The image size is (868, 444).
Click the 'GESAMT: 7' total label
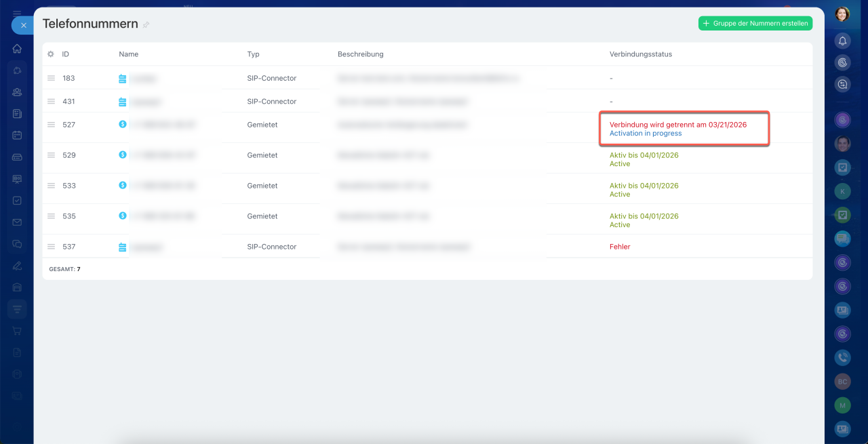[x=65, y=269]
